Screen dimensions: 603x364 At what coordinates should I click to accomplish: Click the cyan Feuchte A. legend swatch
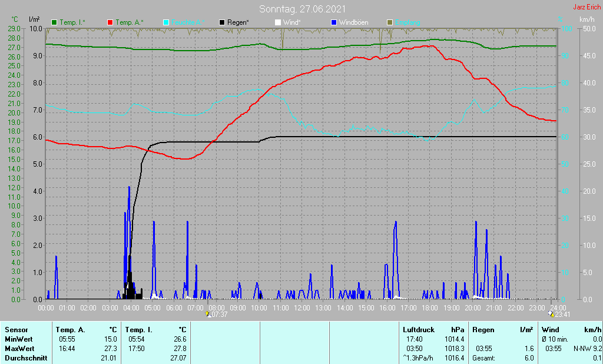pos(166,23)
